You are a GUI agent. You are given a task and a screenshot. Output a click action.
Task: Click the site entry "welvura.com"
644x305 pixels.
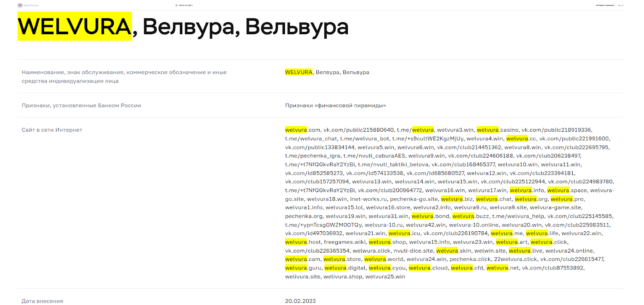pyautogui.click(x=303, y=130)
